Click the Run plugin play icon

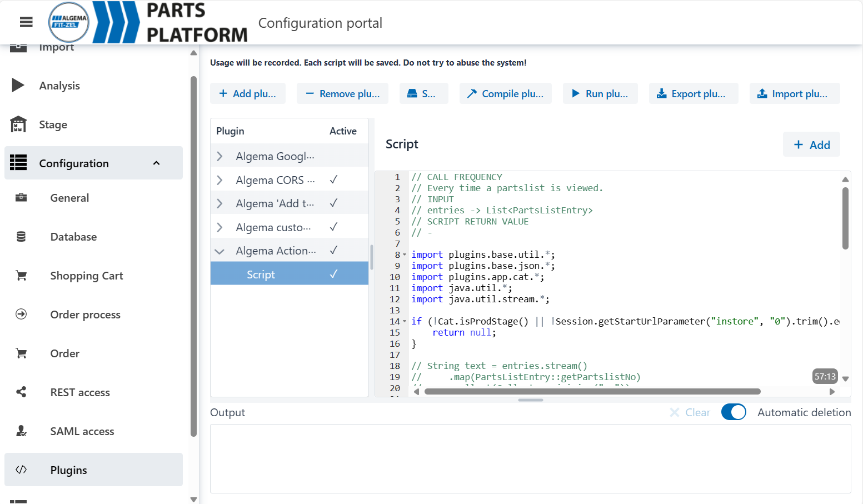576,93
